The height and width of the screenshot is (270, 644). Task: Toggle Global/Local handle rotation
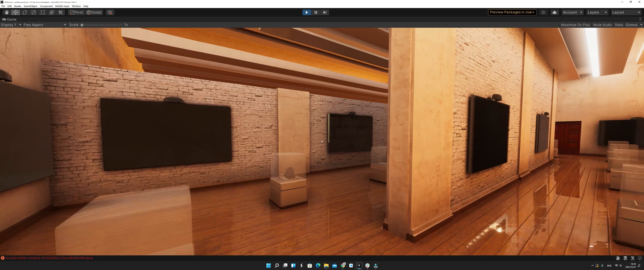[x=94, y=12]
